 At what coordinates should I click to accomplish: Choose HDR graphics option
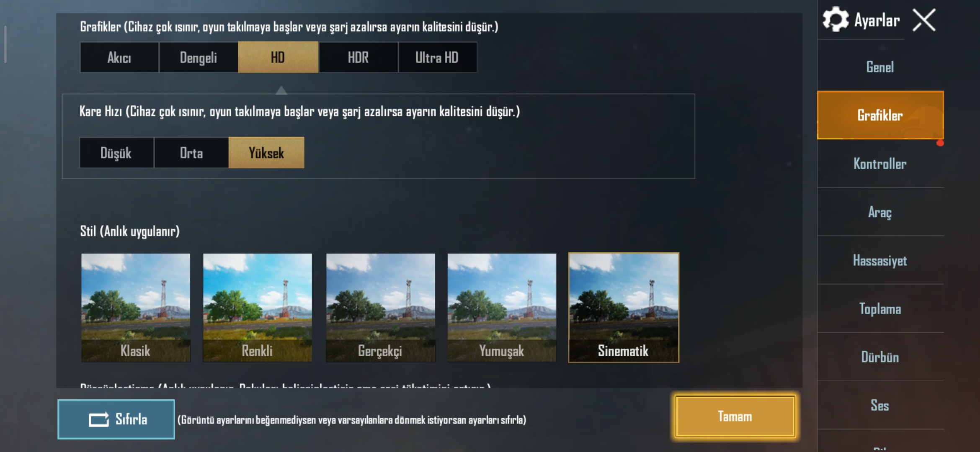tap(358, 57)
